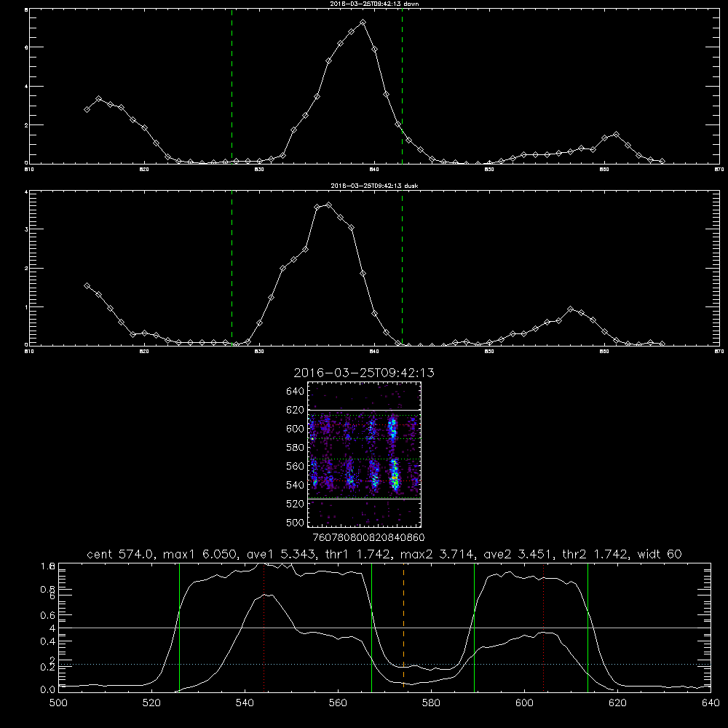Screen dimensions: 728x728
Task: Click the '6' y-axis label of dawn plot
Action: click(26, 47)
